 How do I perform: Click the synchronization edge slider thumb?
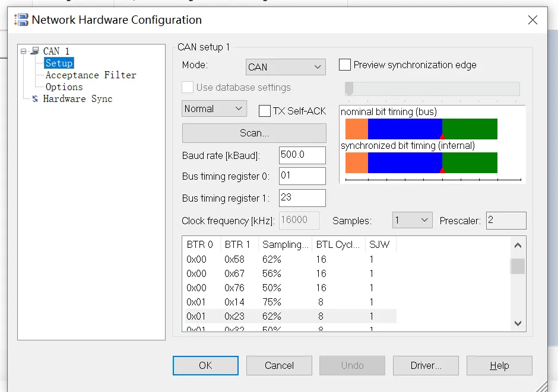(x=349, y=89)
